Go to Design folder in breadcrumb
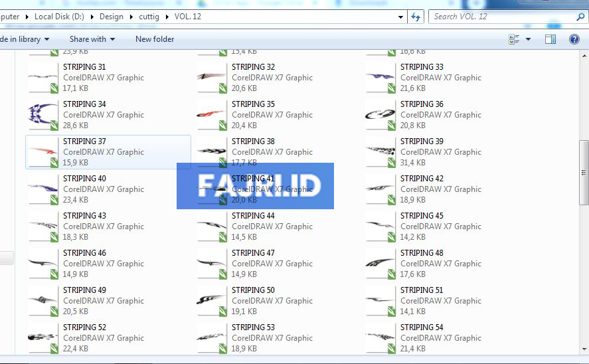Screen dimensions: 589x364 point(111,17)
